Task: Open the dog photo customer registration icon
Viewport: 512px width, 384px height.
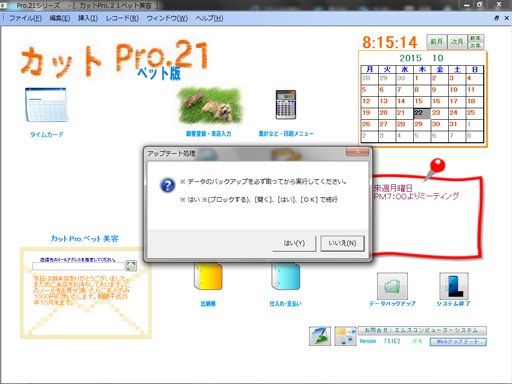Action: tap(210, 106)
